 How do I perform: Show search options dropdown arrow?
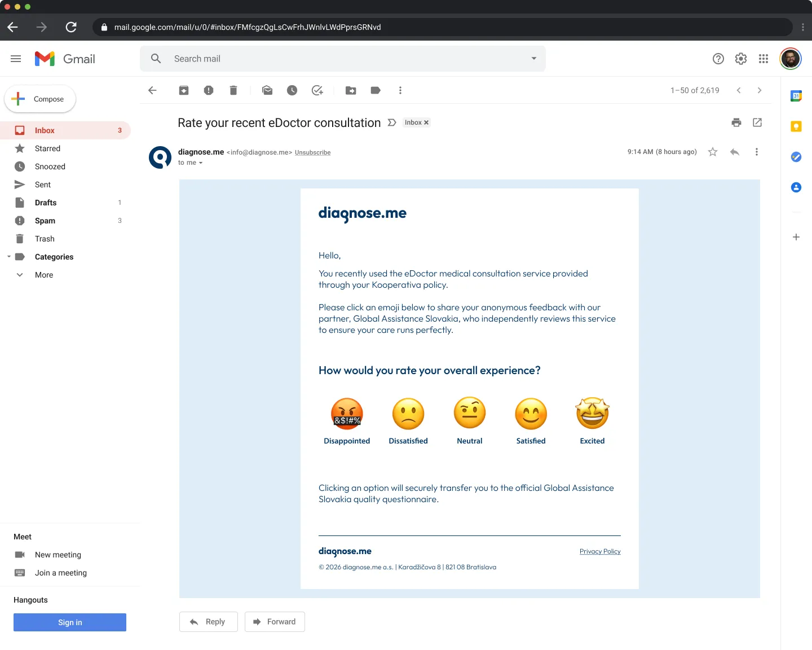534,59
